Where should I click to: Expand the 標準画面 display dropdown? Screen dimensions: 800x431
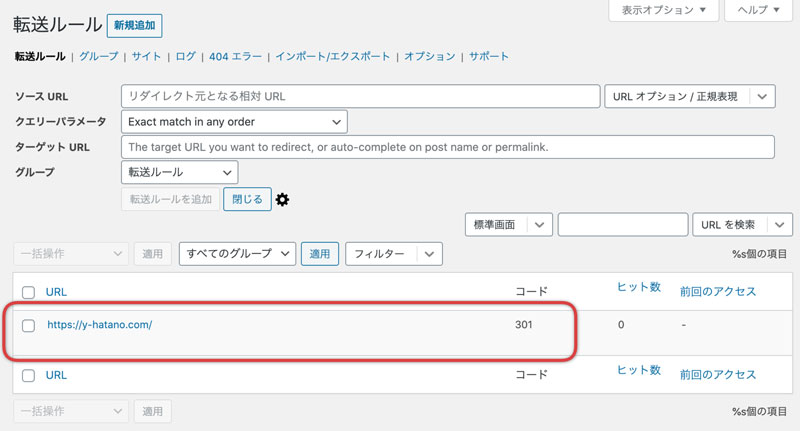(x=509, y=224)
